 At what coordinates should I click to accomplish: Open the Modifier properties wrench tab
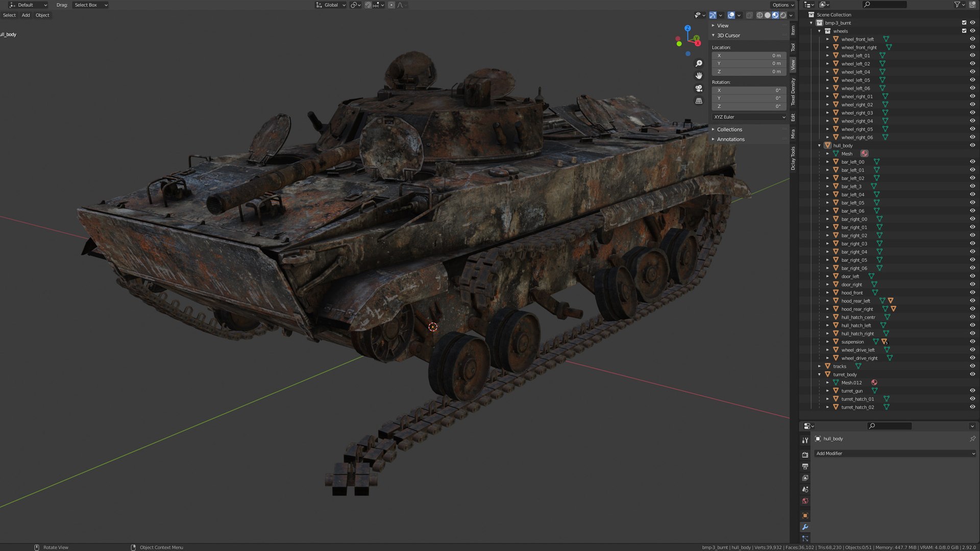(805, 527)
